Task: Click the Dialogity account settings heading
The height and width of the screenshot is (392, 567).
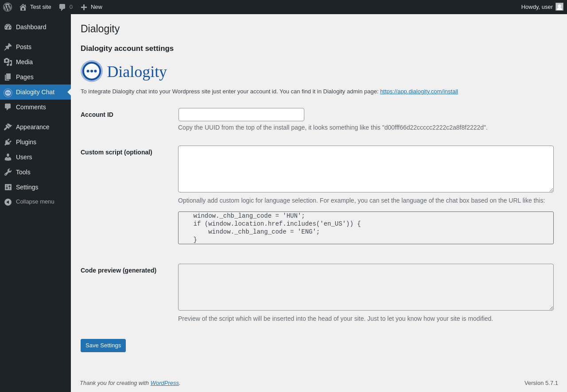Action: tap(127, 49)
